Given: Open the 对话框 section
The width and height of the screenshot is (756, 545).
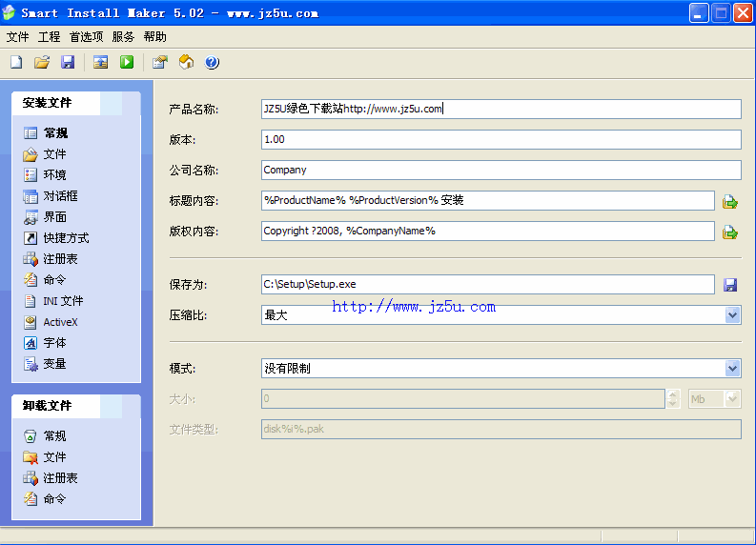Looking at the screenshot, I should click(51, 196).
